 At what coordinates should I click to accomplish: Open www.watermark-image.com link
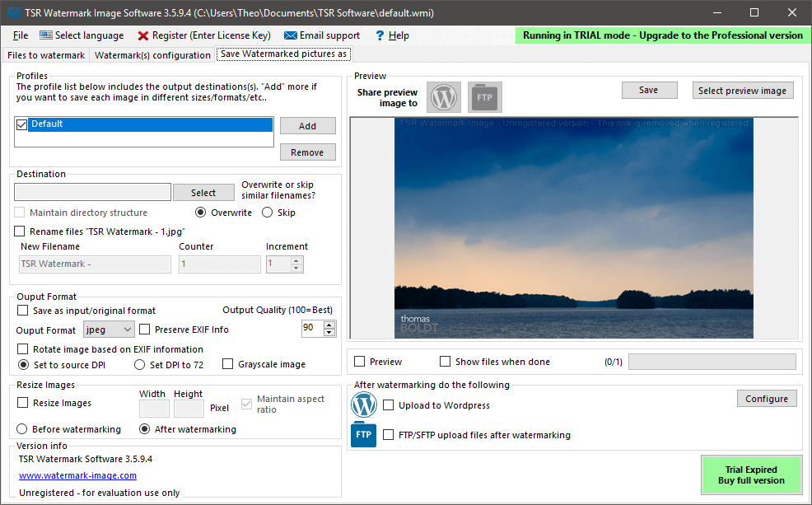[77, 475]
